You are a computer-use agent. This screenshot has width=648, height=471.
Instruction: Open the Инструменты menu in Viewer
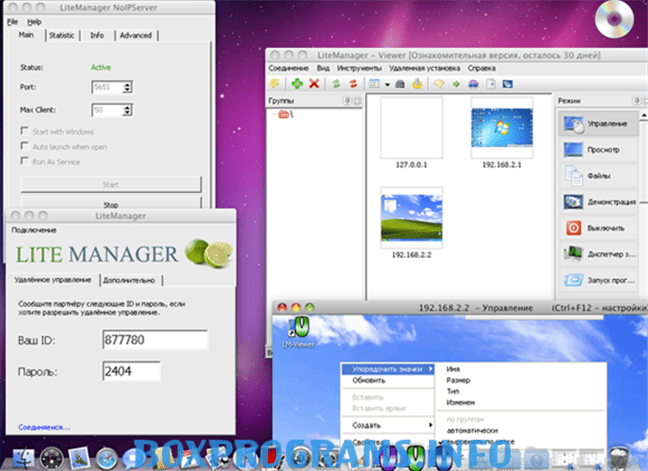[359, 68]
